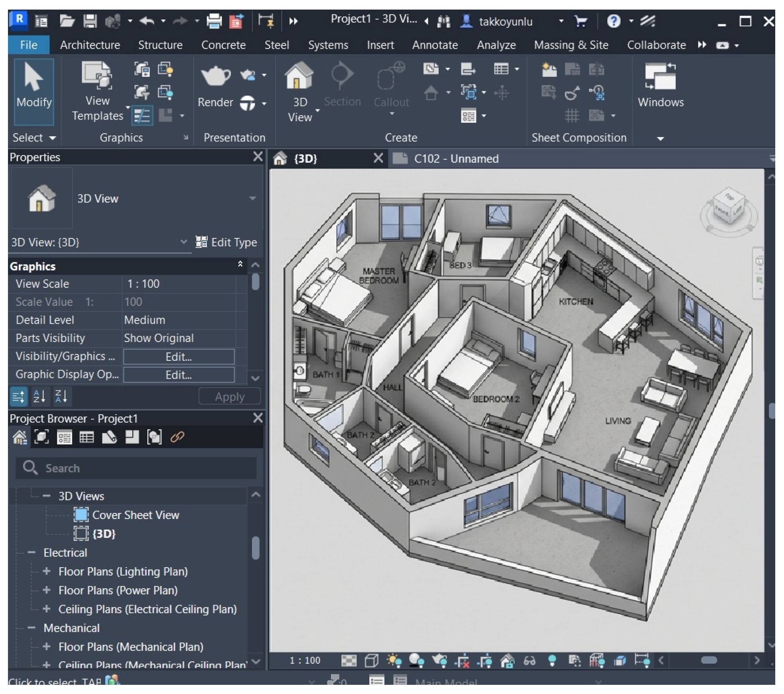Click inside the Project Browser search field
The width and height of the screenshot is (784, 694).
click(136, 468)
